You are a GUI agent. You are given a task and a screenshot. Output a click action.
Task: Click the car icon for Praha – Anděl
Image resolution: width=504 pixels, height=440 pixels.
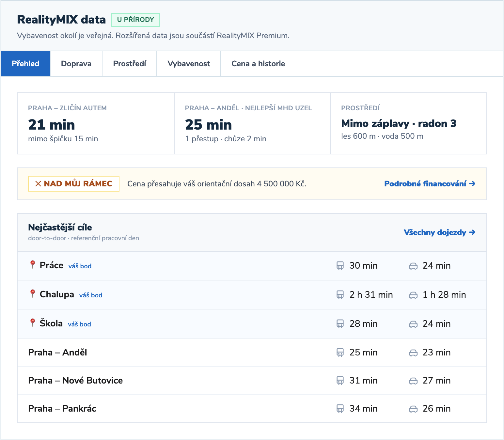coord(413,353)
